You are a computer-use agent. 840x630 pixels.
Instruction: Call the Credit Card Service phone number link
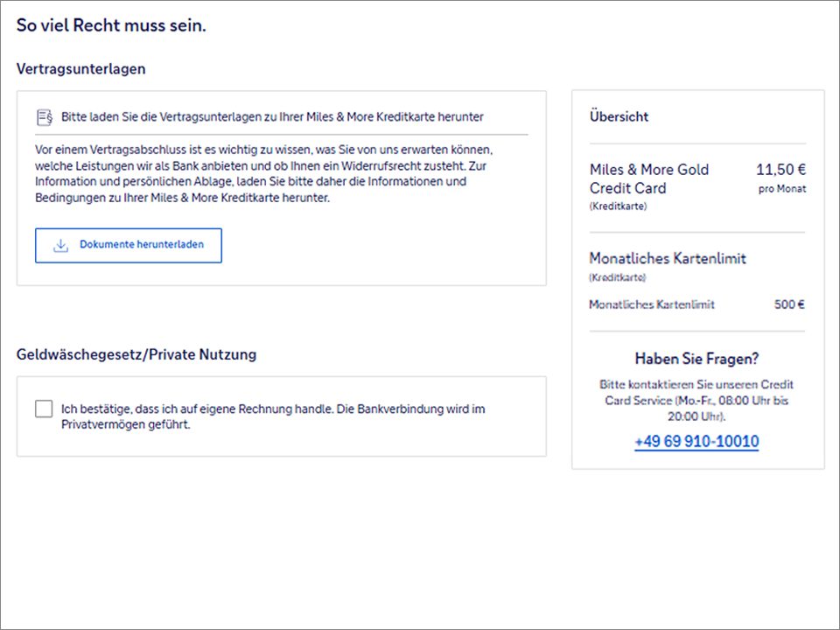click(696, 442)
